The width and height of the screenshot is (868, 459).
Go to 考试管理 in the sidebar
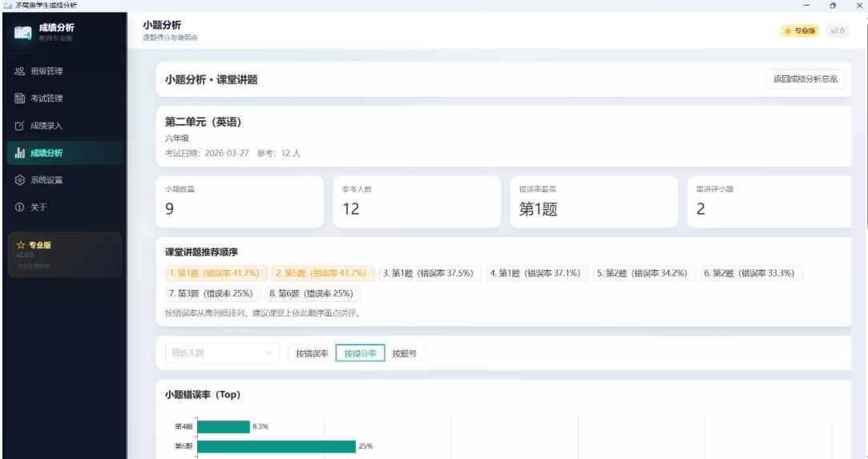pyautogui.click(x=65, y=99)
